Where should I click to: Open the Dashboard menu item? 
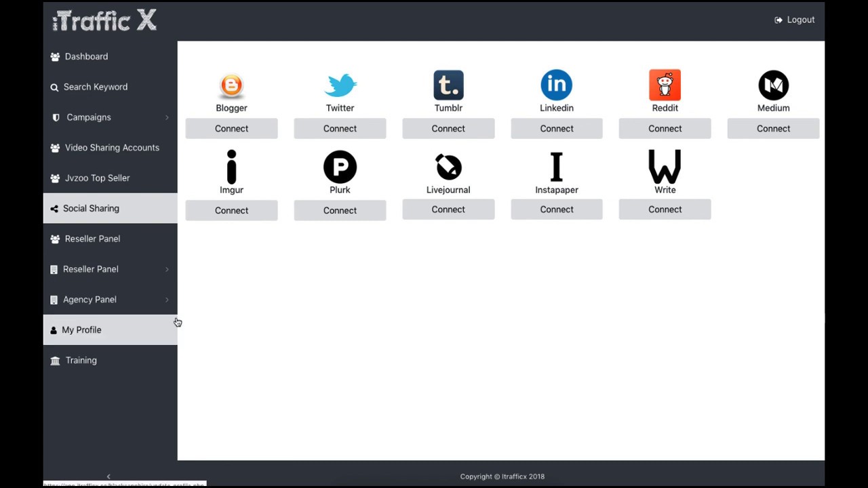pyautogui.click(x=110, y=56)
